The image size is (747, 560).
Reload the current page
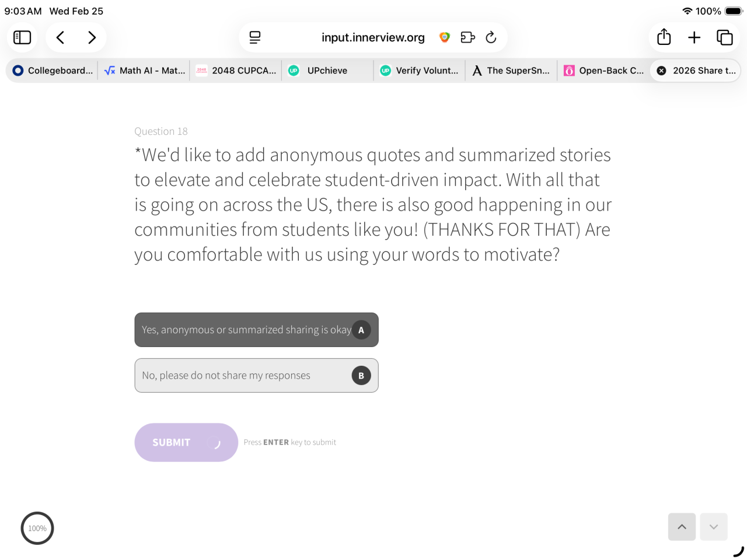click(x=491, y=37)
